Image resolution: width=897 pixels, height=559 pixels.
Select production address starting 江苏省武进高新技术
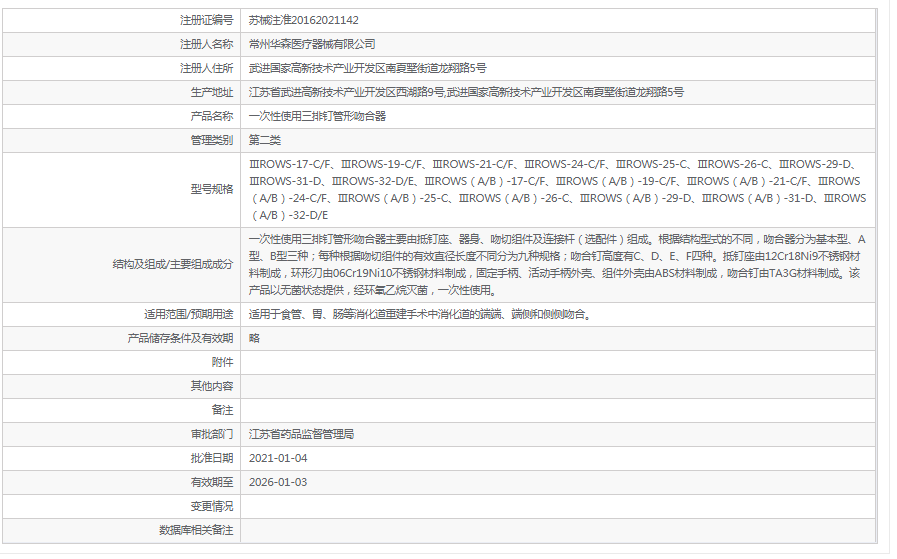(466, 93)
